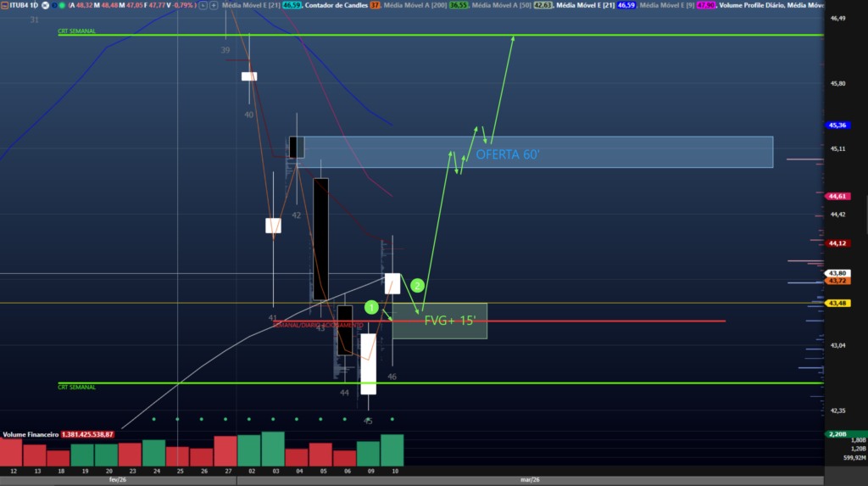Viewport: 868px width, 486px height.
Task: Click the plus icon after price variation
Action: pos(213,5)
